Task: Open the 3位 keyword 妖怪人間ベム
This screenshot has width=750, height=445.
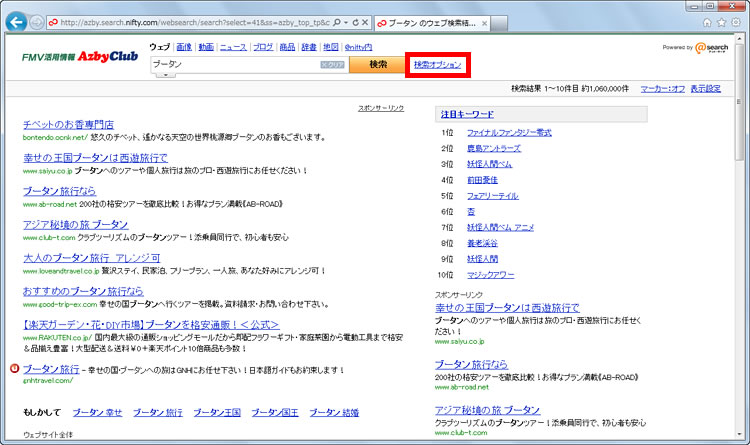Action: [x=489, y=164]
